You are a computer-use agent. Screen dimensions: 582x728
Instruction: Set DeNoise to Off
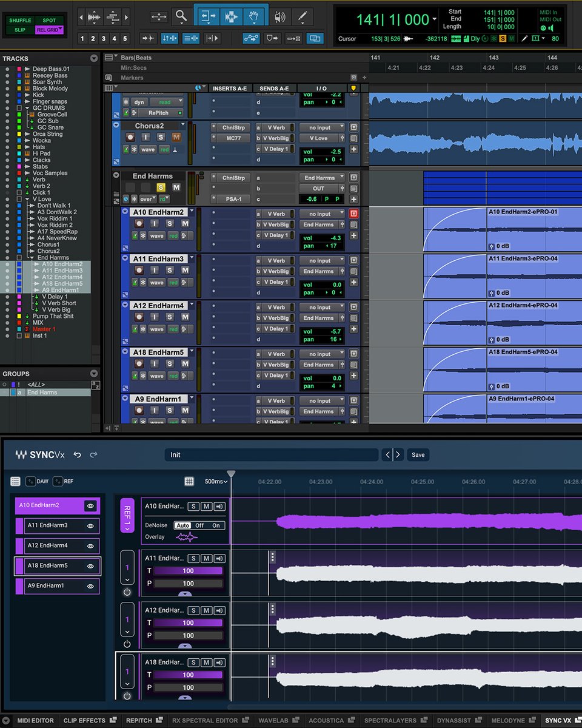[x=199, y=525]
